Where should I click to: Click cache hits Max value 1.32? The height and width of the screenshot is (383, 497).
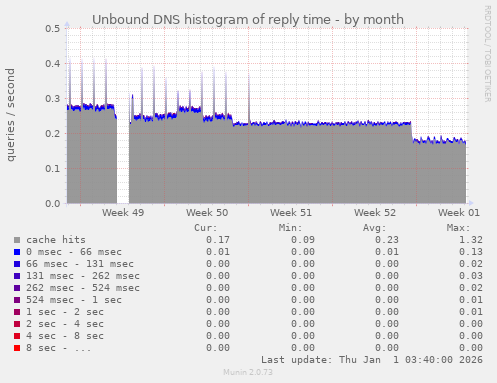coord(471,240)
